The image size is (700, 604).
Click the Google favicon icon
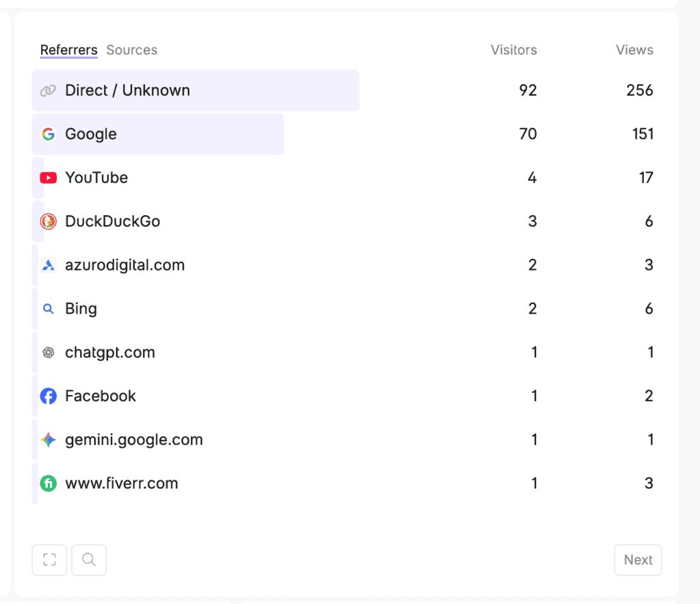[47, 134]
